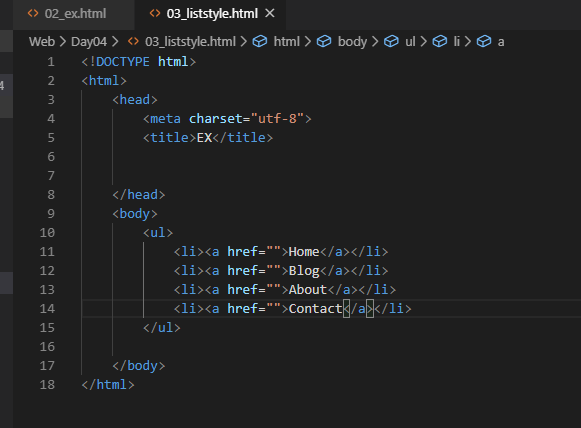Click line number 10 in the gutter
This screenshot has height=428, width=581.
point(47,233)
